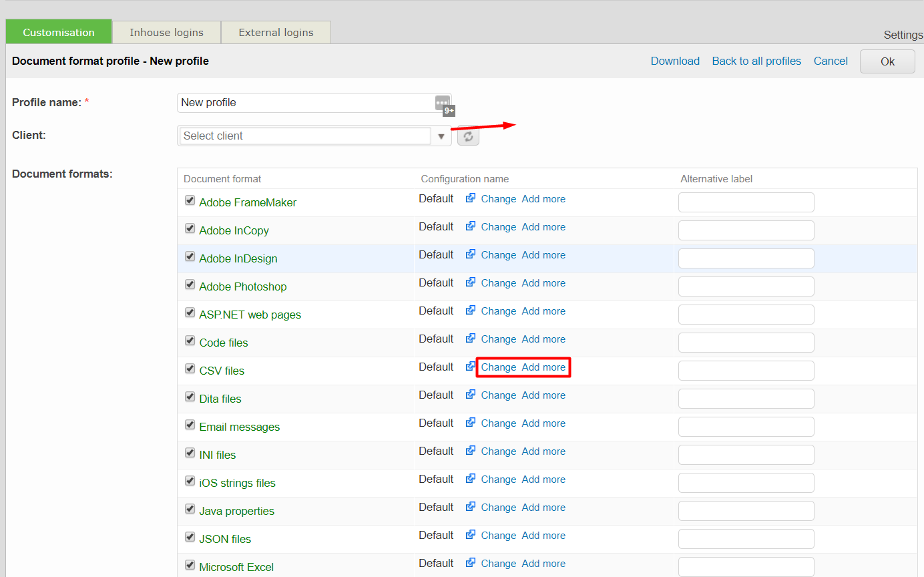The height and width of the screenshot is (577, 924).
Task: Click the Back to all profiles link
Action: click(756, 61)
